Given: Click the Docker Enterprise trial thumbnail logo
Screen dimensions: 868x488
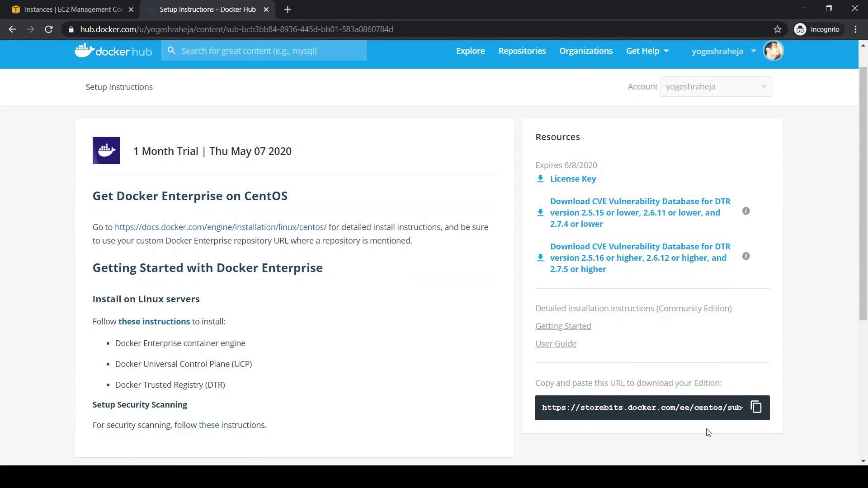Looking at the screenshot, I should click(106, 150).
